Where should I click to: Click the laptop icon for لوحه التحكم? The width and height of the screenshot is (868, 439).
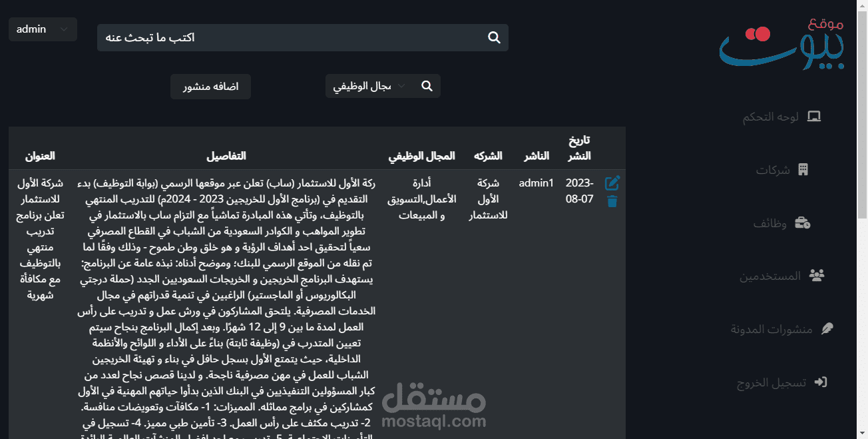813,117
